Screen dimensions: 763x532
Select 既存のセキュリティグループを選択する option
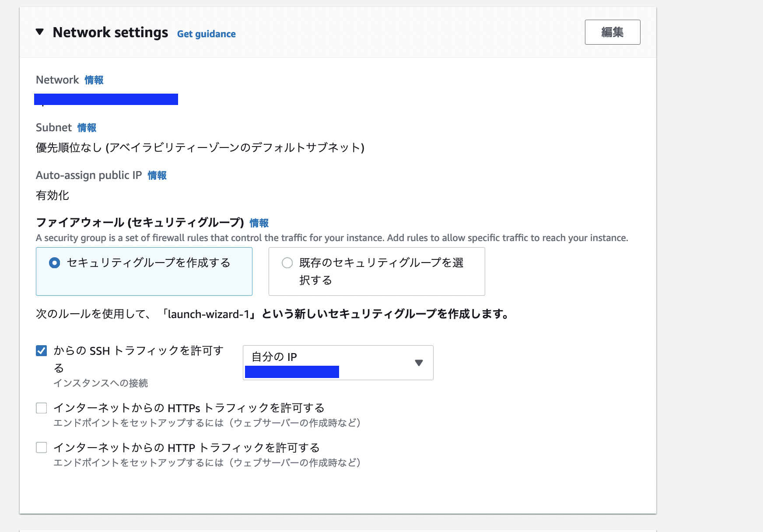click(287, 262)
